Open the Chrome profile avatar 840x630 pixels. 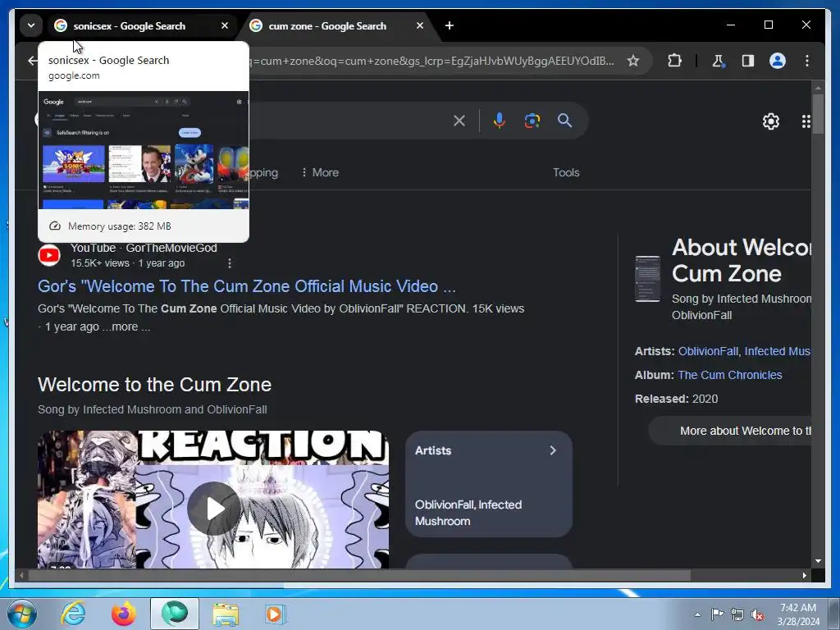click(x=778, y=61)
